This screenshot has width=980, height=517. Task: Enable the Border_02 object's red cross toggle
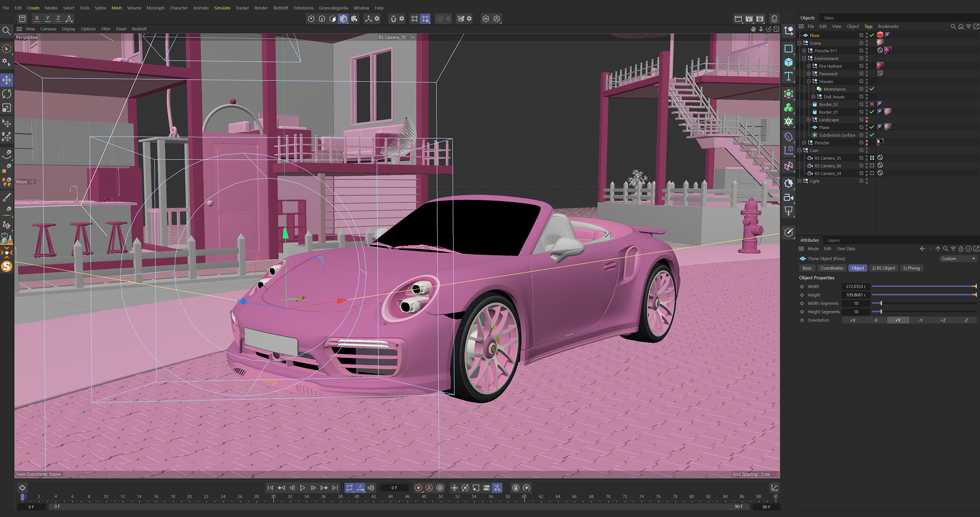click(x=872, y=104)
